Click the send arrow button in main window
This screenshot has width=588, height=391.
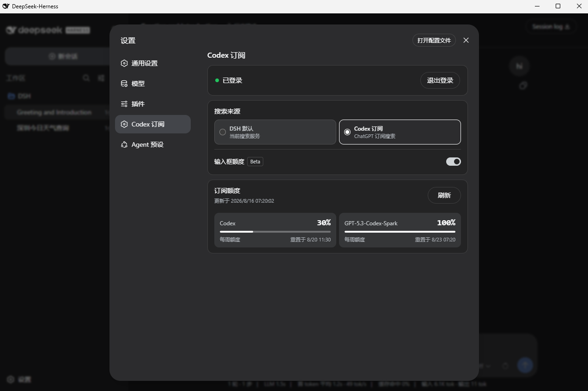coord(525,366)
